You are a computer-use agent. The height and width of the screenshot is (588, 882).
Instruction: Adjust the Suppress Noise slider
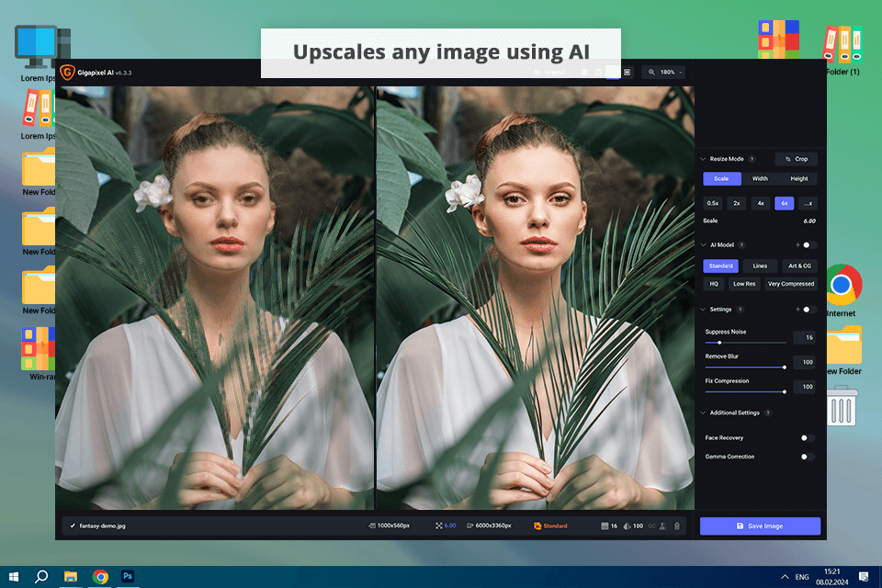pyautogui.click(x=745, y=343)
